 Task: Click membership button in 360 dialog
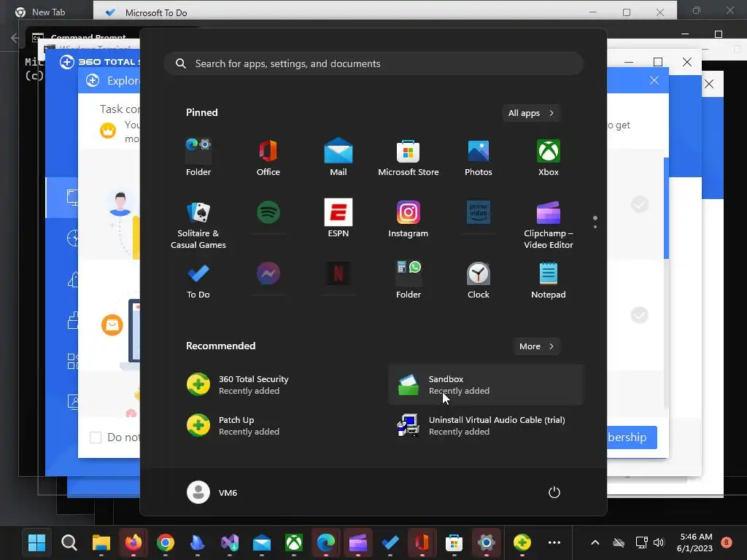tap(632, 437)
